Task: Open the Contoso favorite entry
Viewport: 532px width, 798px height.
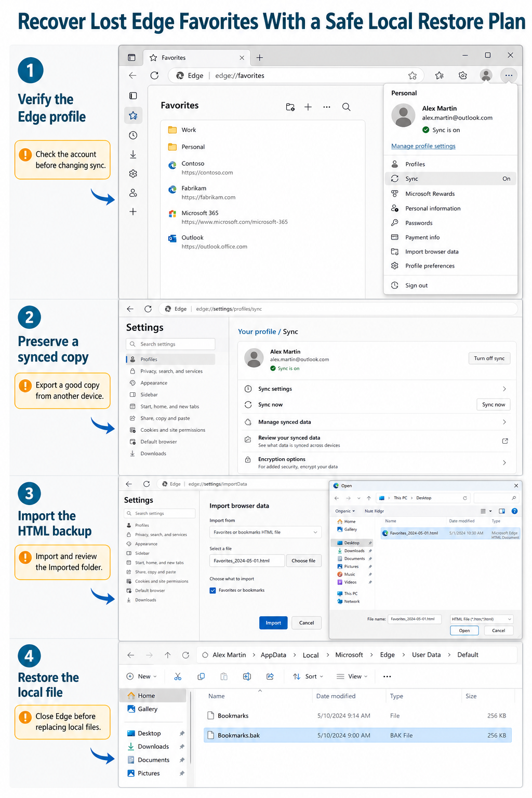Action: coord(263,168)
